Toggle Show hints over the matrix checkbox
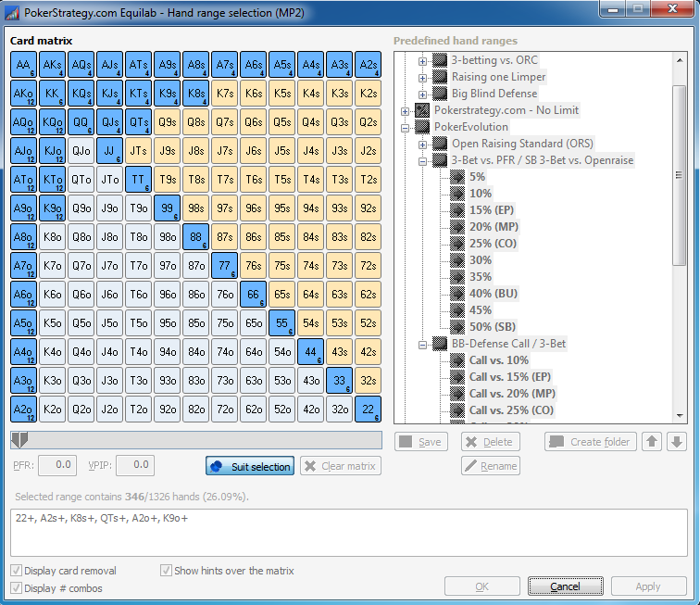700x605 pixels. pos(166,570)
